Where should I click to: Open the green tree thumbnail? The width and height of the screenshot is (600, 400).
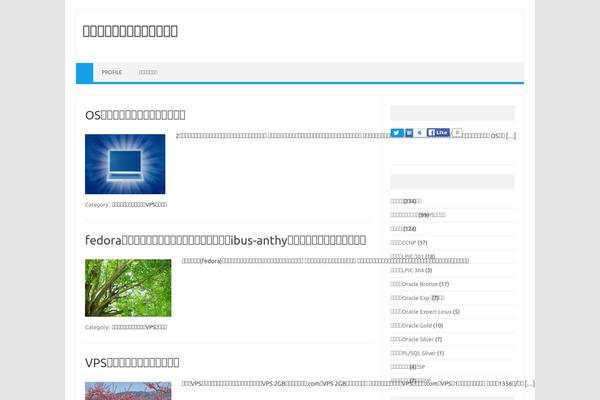(128, 288)
